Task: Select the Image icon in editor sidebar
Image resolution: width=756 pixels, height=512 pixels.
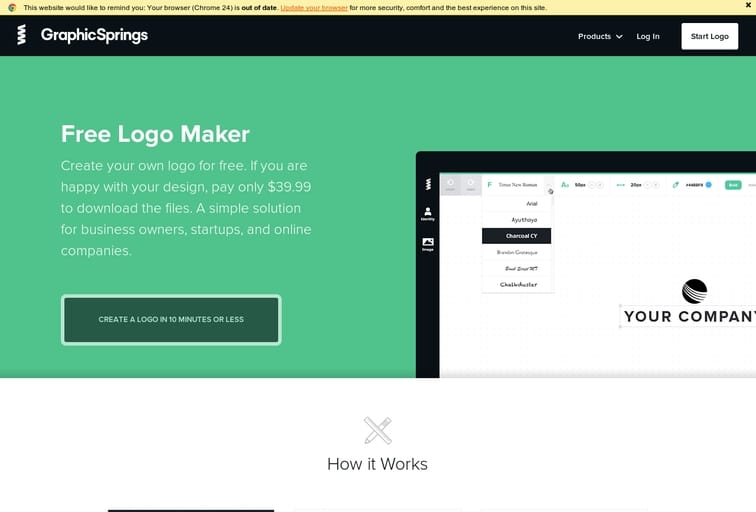Action: coord(428,243)
